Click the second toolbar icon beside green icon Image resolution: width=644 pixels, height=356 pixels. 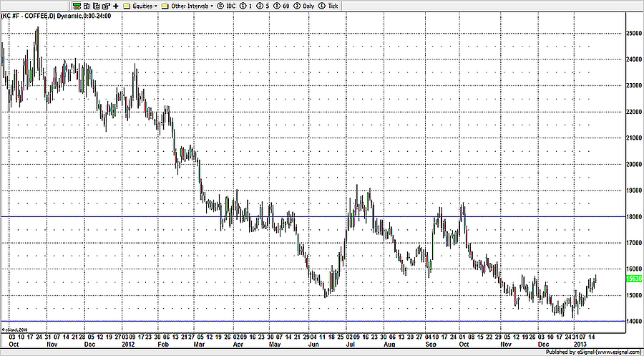click(x=86, y=5)
